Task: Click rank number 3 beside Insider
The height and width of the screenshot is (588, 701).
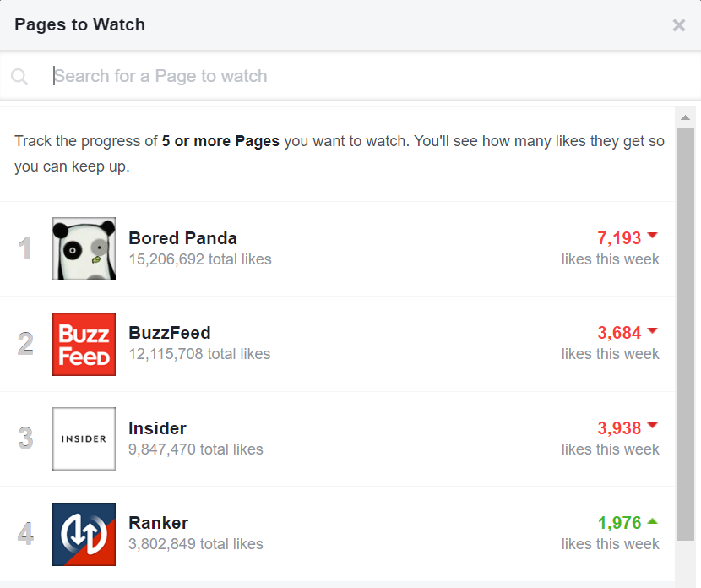Action: [25, 438]
